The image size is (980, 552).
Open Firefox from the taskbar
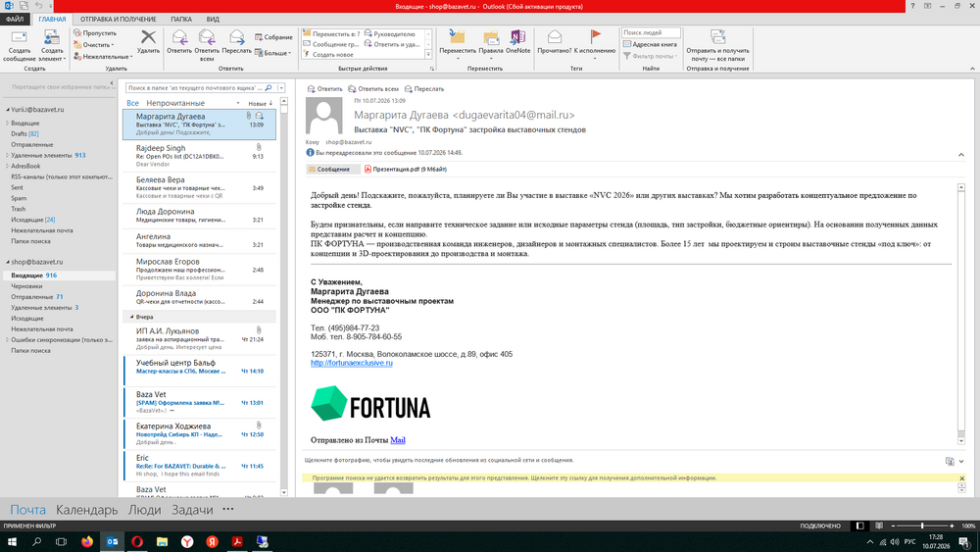click(x=87, y=541)
